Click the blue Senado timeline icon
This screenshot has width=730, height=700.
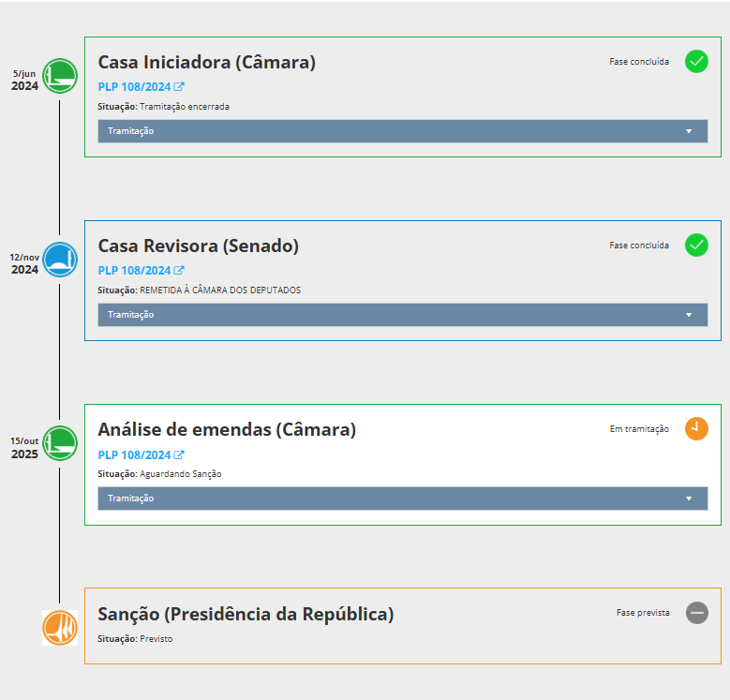click(61, 259)
